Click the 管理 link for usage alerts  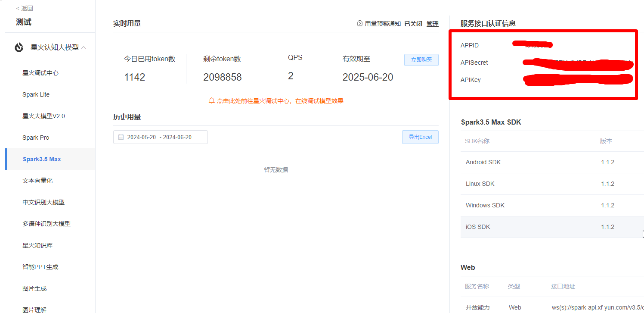coord(432,24)
